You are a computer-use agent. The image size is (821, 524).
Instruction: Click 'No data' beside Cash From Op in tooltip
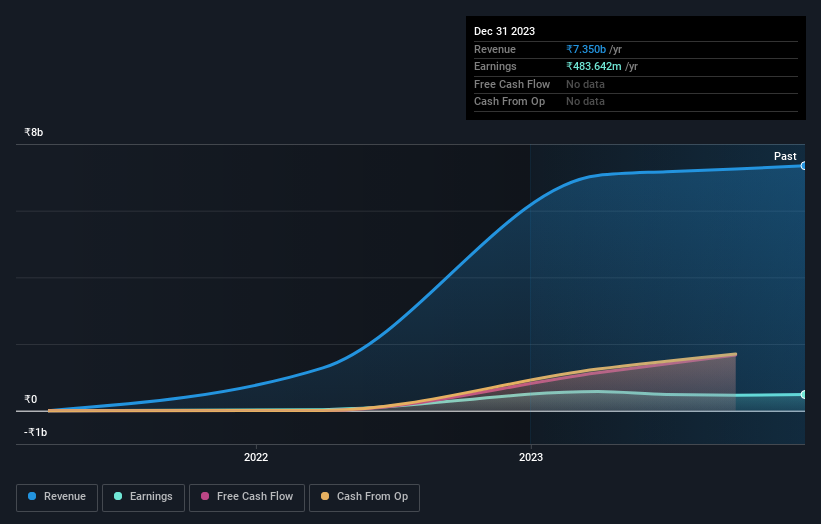(x=585, y=102)
